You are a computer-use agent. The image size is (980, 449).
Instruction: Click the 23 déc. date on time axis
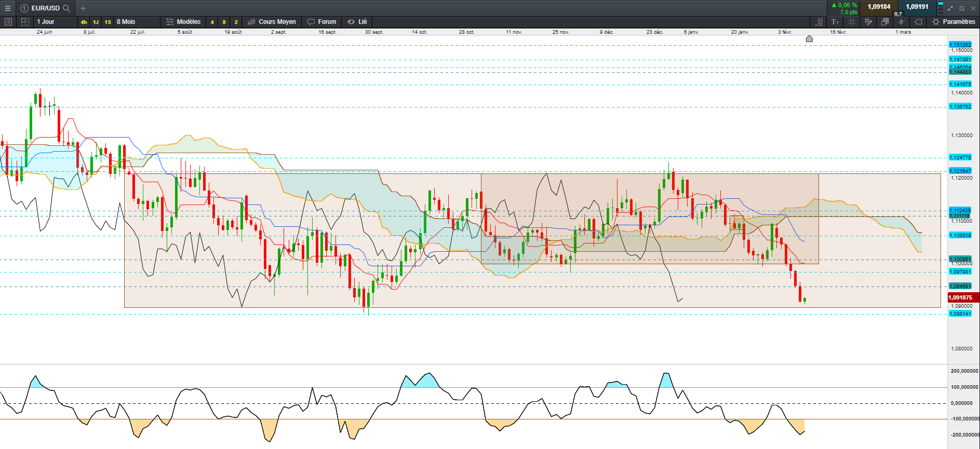(655, 32)
